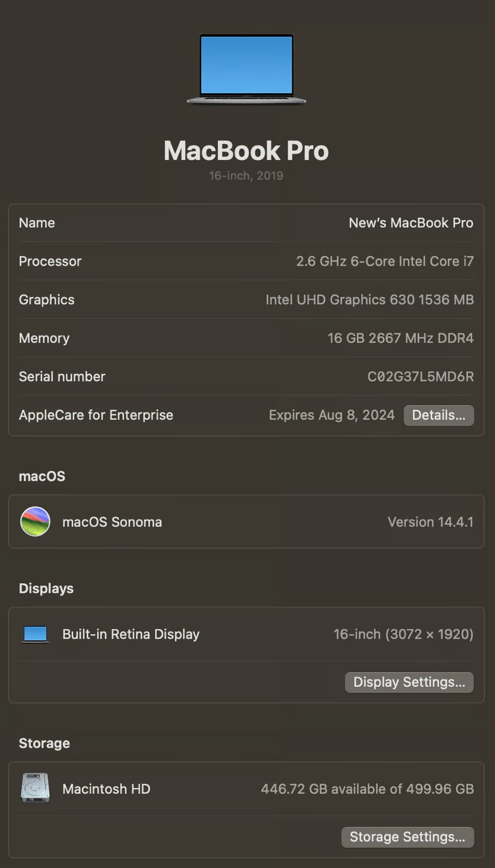
Task: Click the Built-in Retina Display label
Action: click(x=131, y=634)
